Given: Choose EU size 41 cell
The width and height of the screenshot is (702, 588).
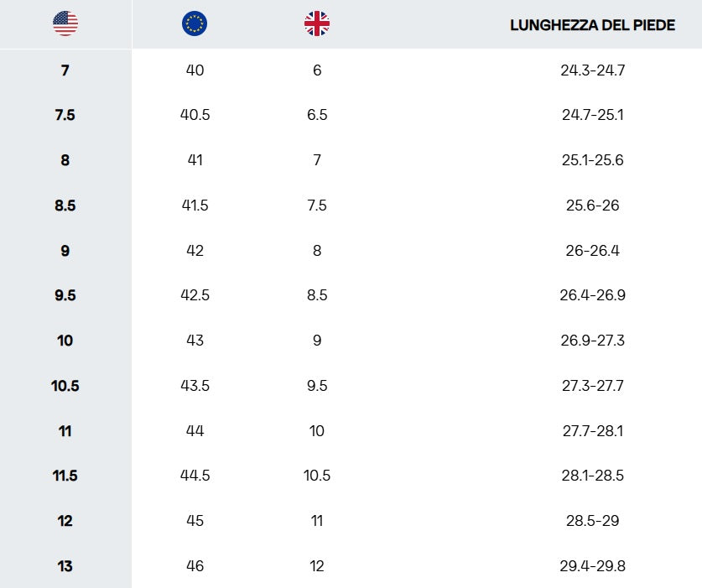Looking at the screenshot, I should point(195,160).
